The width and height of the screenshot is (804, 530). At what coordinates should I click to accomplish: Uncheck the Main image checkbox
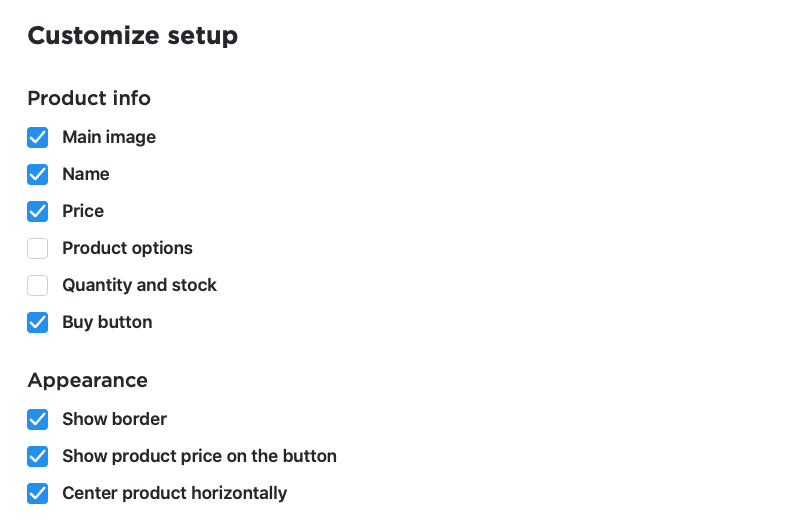pos(38,137)
